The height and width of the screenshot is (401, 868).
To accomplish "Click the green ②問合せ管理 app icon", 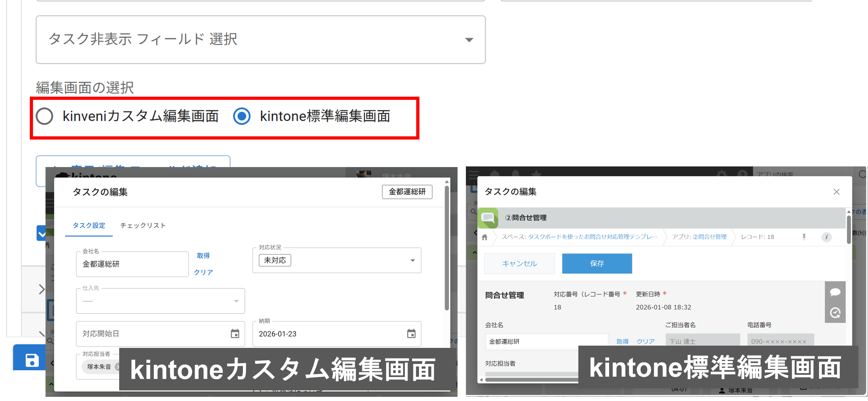I will (x=488, y=218).
